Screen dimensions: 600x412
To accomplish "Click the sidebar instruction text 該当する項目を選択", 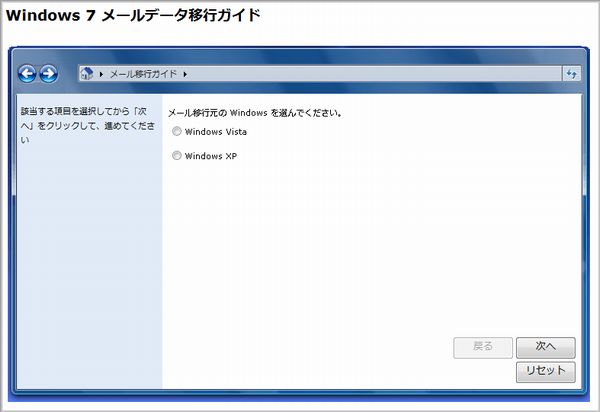I will point(88,125).
